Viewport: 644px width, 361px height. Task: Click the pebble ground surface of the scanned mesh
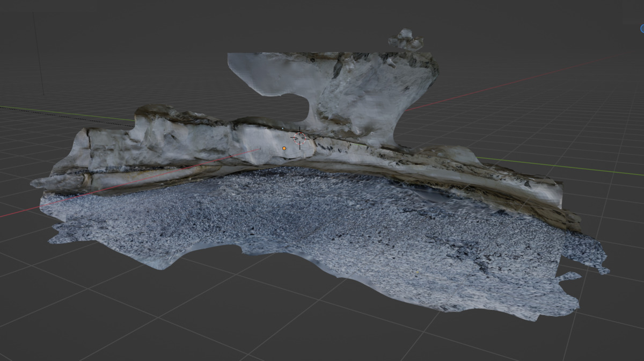(322, 236)
